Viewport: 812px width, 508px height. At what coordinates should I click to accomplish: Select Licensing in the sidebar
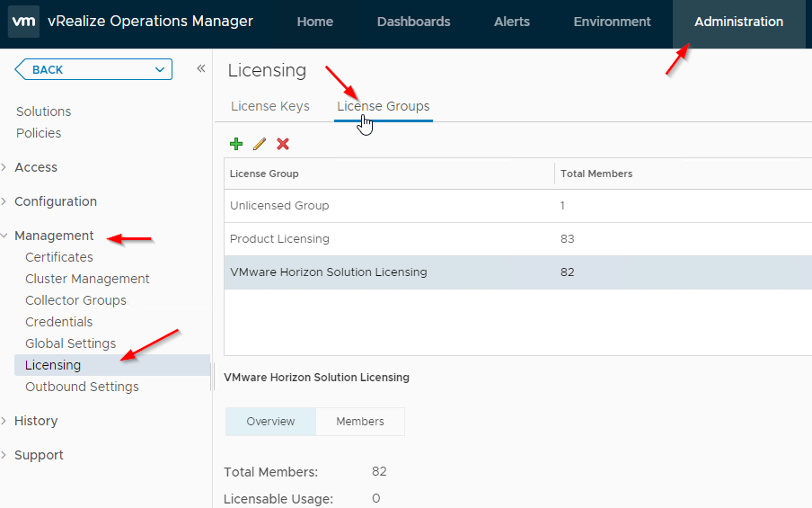point(112,365)
